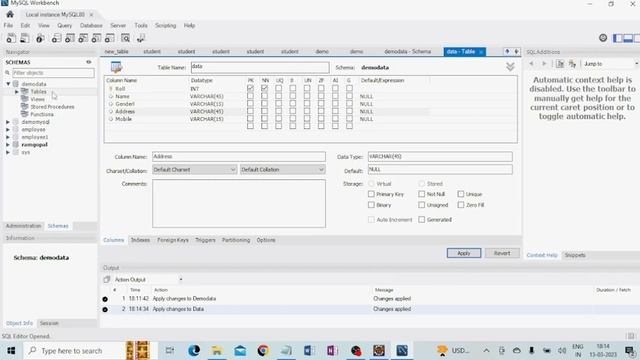This screenshot has width=640, height=360.
Task: Create a new SQL tab icon
Action: (11, 38)
